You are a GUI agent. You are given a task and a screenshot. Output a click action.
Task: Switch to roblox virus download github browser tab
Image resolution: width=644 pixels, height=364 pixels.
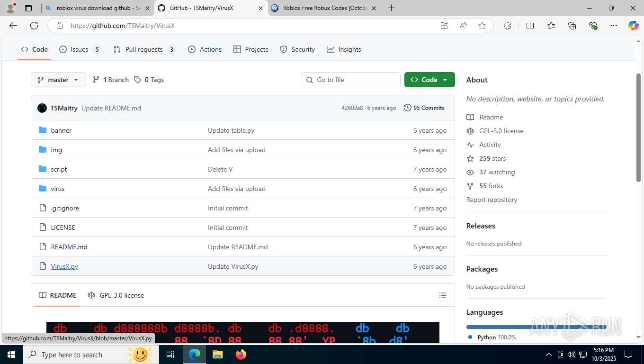point(98,8)
